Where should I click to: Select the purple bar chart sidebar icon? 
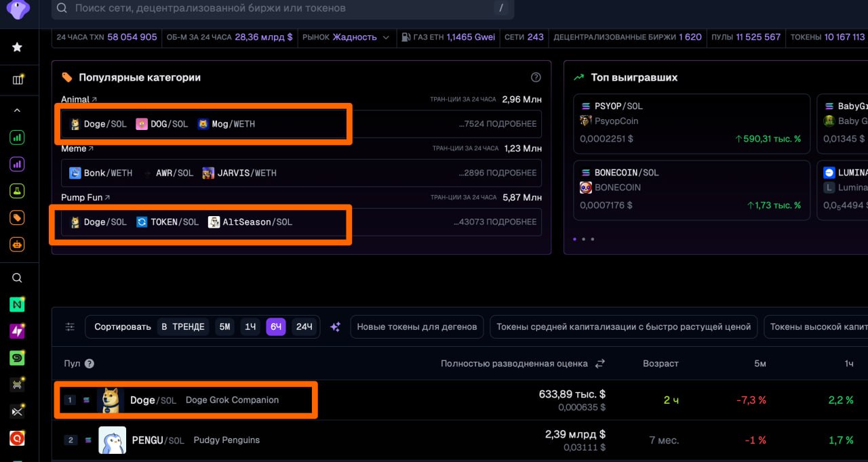click(x=18, y=163)
